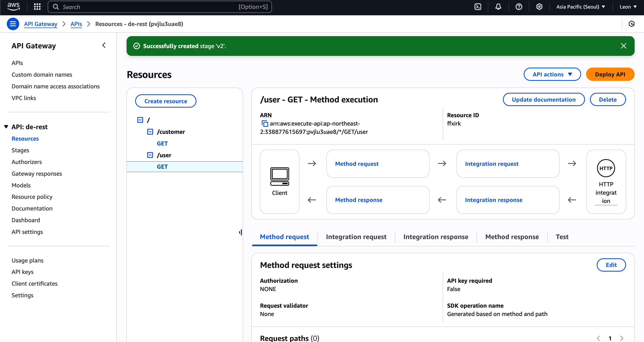The height and width of the screenshot is (342, 644).
Task: Open the settings gear icon
Action: pos(539,7)
